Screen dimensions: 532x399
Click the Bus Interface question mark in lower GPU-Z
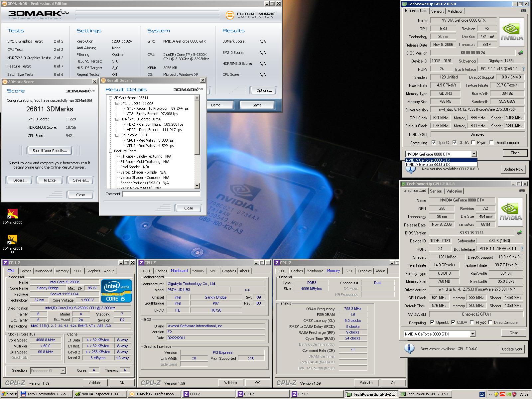coord(522,249)
